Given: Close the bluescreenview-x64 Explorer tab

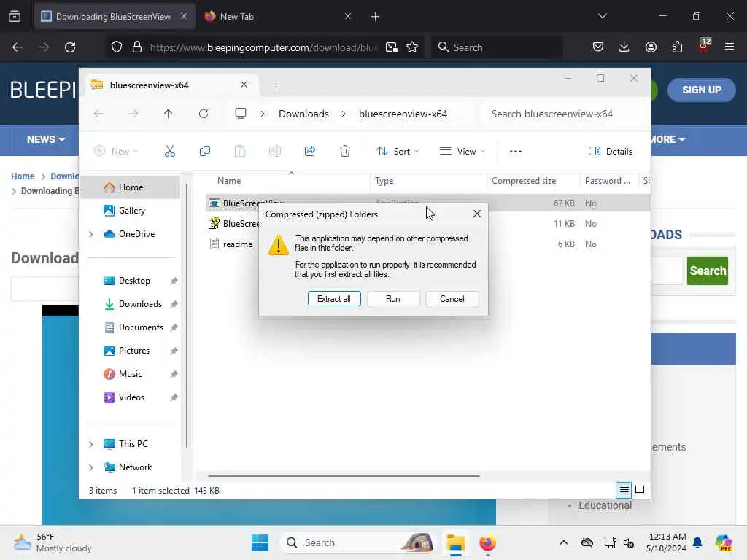Looking at the screenshot, I should 244,85.
